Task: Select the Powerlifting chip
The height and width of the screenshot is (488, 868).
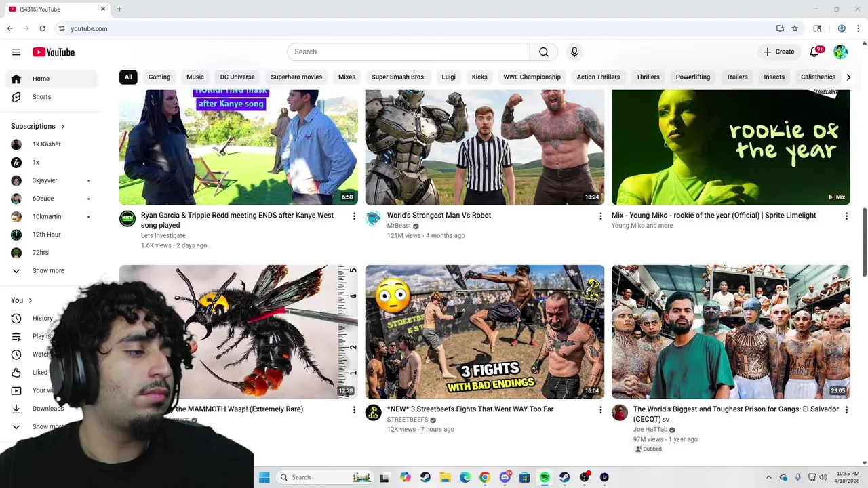Action: pyautogui.click(x=693, y=77)
